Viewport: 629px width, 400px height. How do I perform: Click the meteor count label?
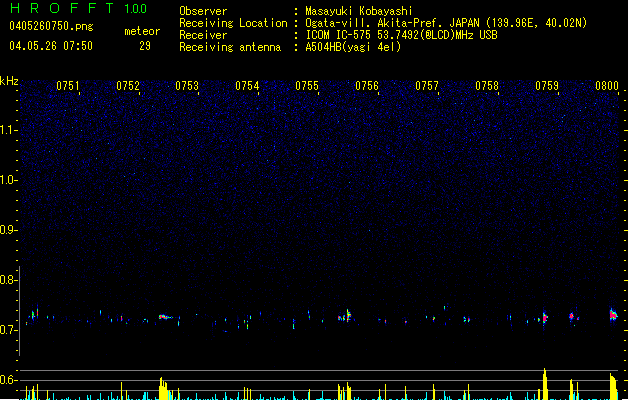[142, 31]
